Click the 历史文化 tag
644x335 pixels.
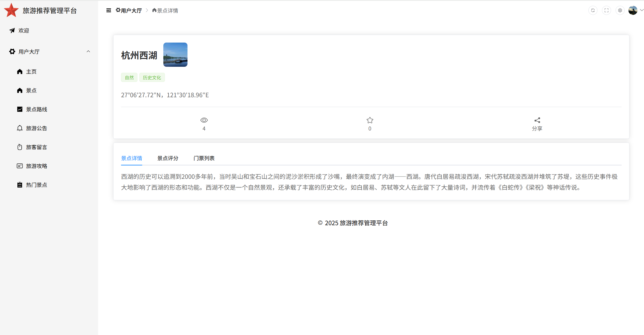point(152,78)
